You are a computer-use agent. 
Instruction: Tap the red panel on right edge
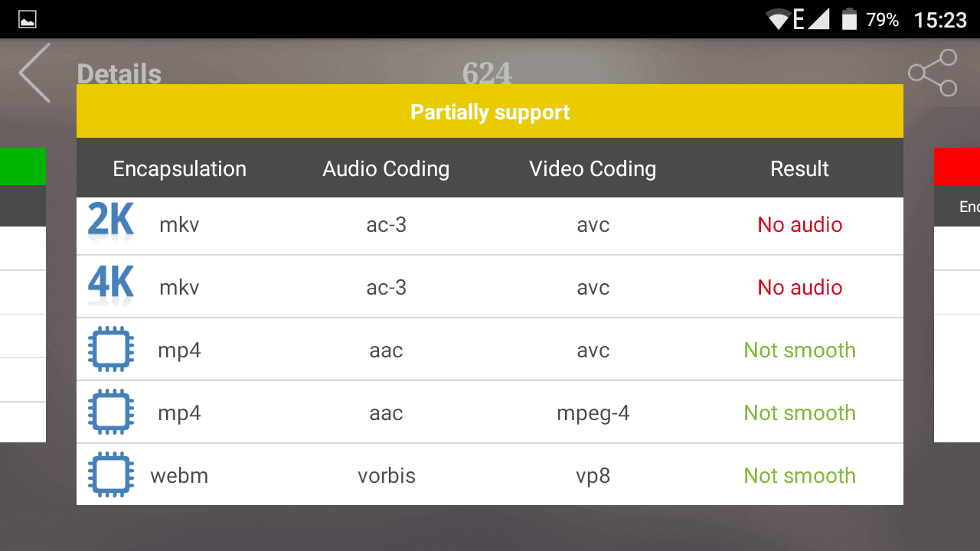[957, 167]
